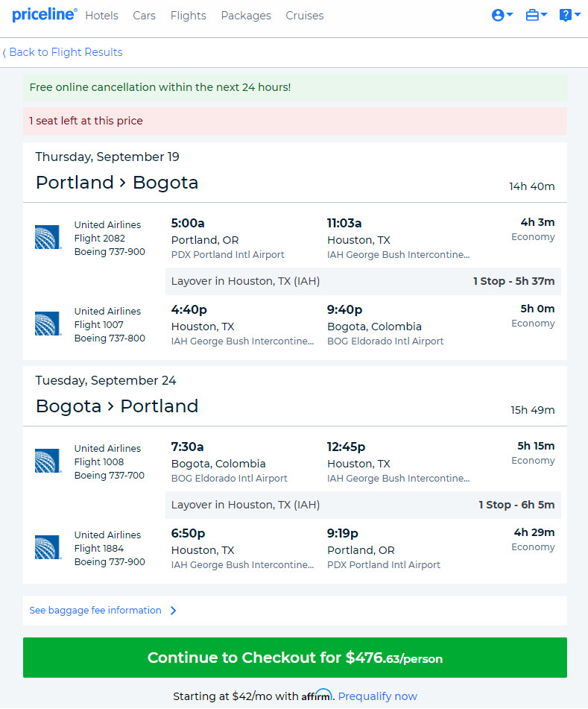Click United Airlines logo for Flight 2082
588x709 pixels.
coord(48,237)
